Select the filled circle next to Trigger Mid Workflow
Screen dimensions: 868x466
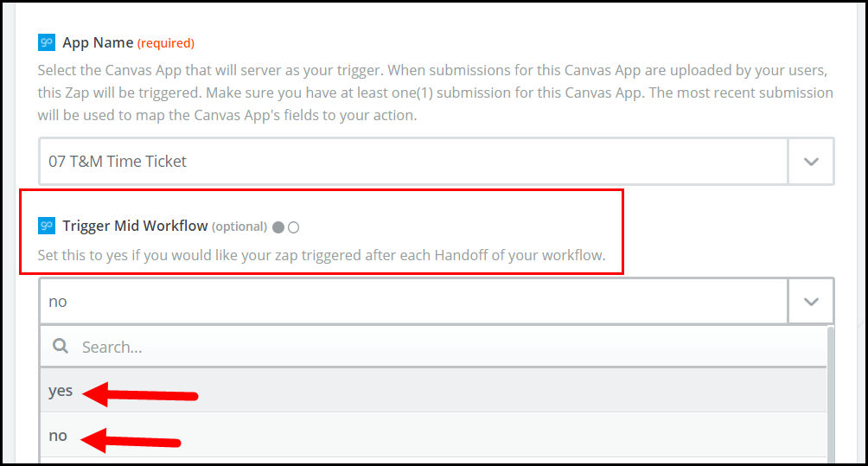(x=278, y=227)
